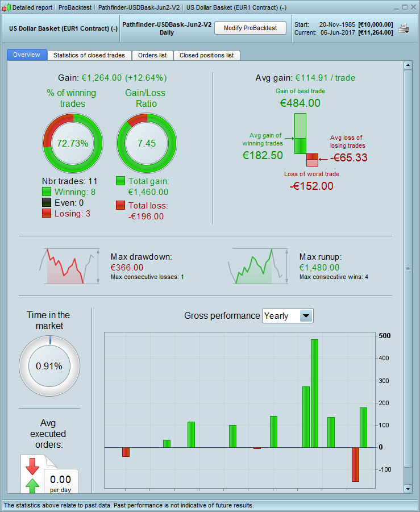Click the candlestick app icon in title bar

(x=6, y=7)
